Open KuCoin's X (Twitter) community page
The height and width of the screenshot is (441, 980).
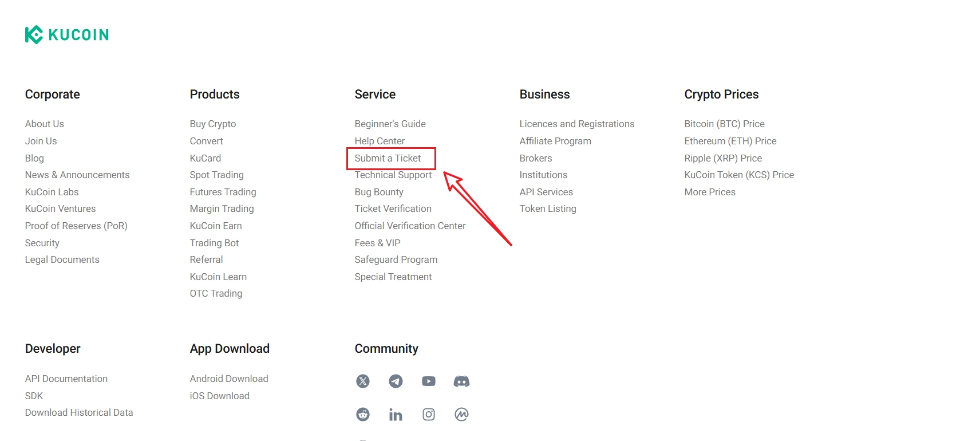(x=363, y=381)
